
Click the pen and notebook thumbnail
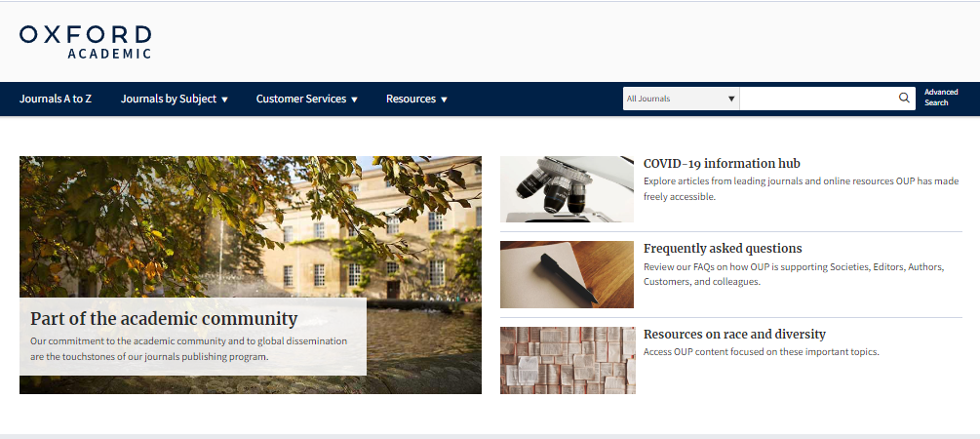click(567, 274)
